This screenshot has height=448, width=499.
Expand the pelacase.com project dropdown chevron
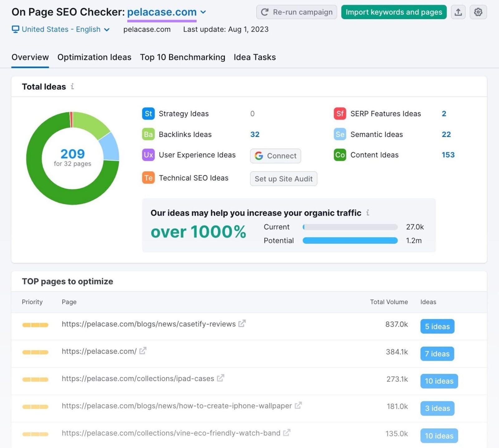[203, 12]
